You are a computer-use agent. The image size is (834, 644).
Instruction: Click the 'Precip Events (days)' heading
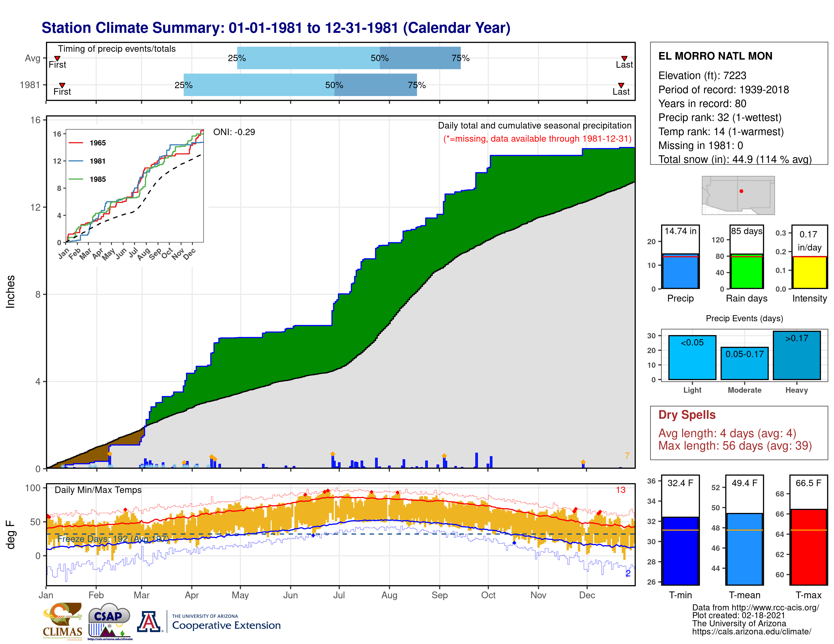pyautogui.click(x=744, y=318)
